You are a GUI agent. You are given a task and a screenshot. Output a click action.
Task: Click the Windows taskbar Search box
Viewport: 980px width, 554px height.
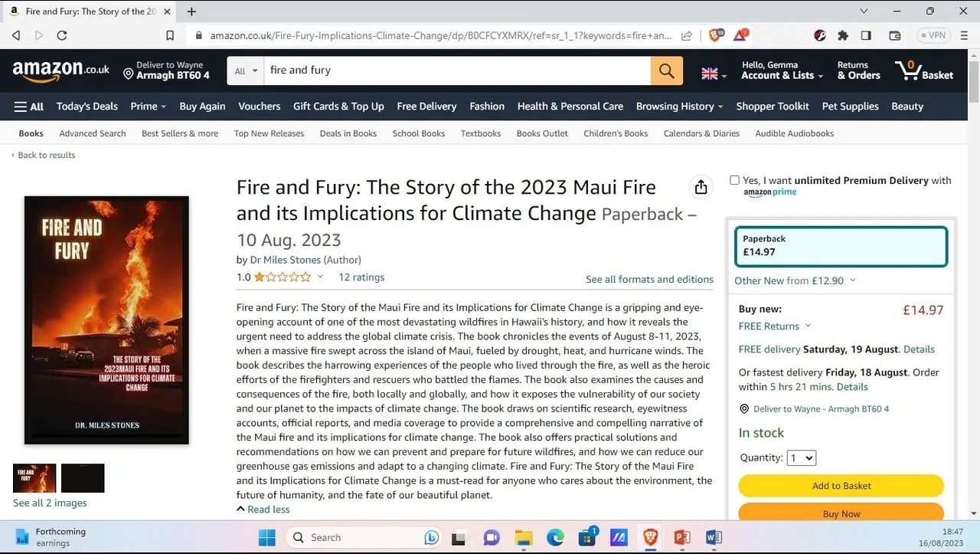point(363,537)
